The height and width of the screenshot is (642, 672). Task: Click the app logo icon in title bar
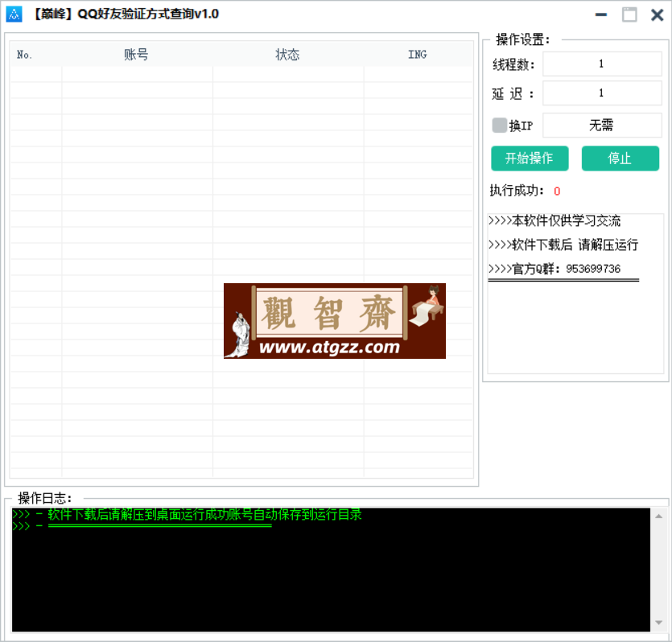click(x=14, y=14)
